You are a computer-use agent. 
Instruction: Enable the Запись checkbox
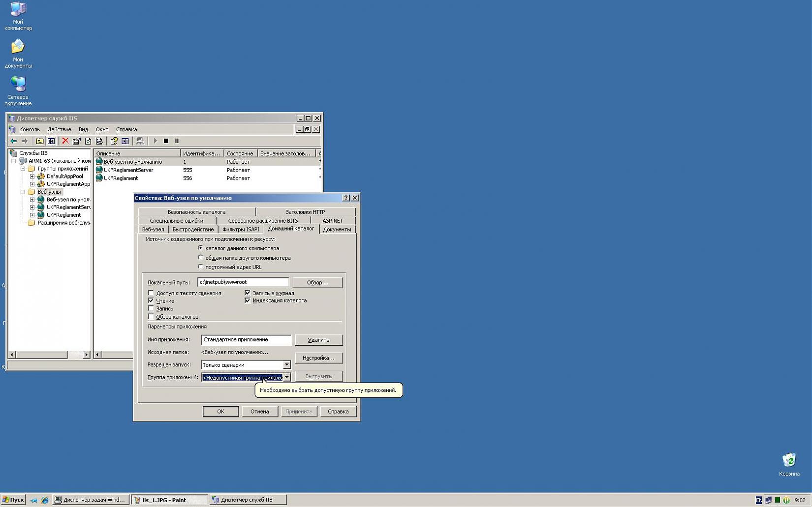[151, 309]
